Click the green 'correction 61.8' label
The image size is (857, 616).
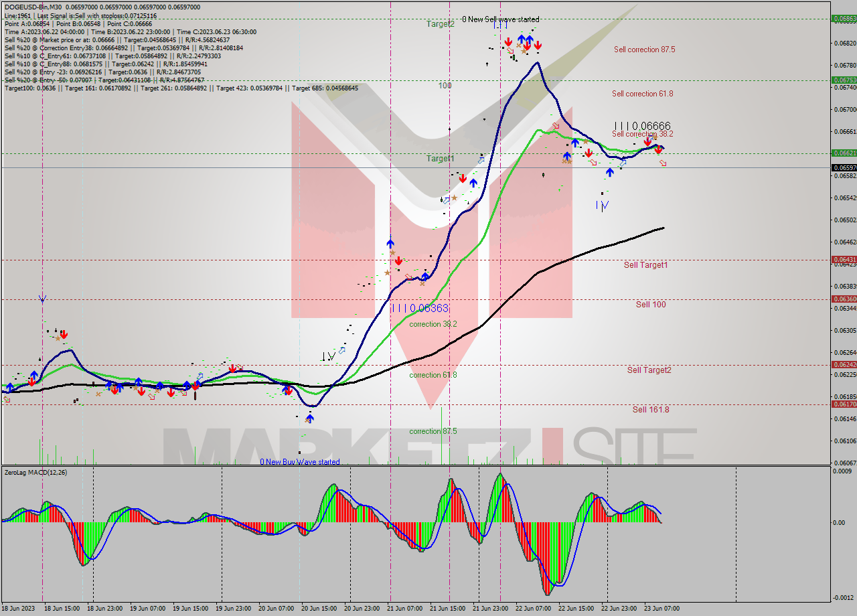[x=433, y=375]
